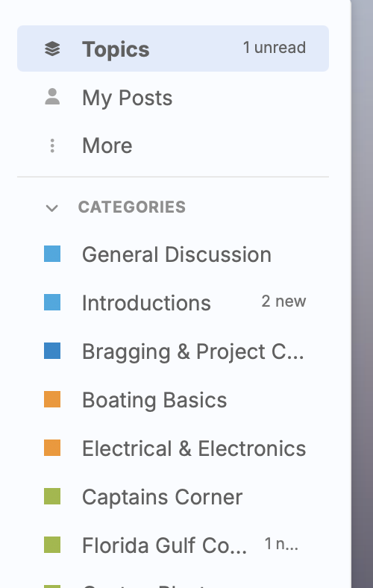Click the 2 new badge beside Introductions
The width and height of the screenshot is (373, 588).
point(283,301)
